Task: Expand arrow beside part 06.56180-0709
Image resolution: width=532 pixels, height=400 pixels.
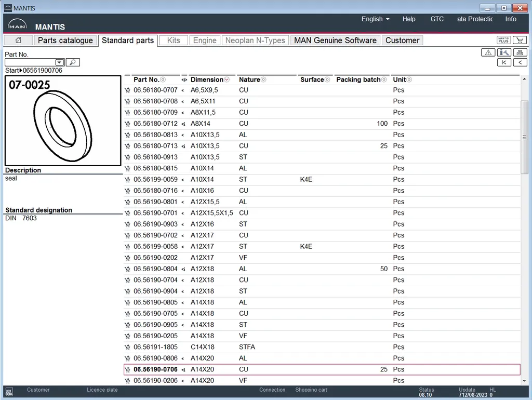Action: click(183, 113)
